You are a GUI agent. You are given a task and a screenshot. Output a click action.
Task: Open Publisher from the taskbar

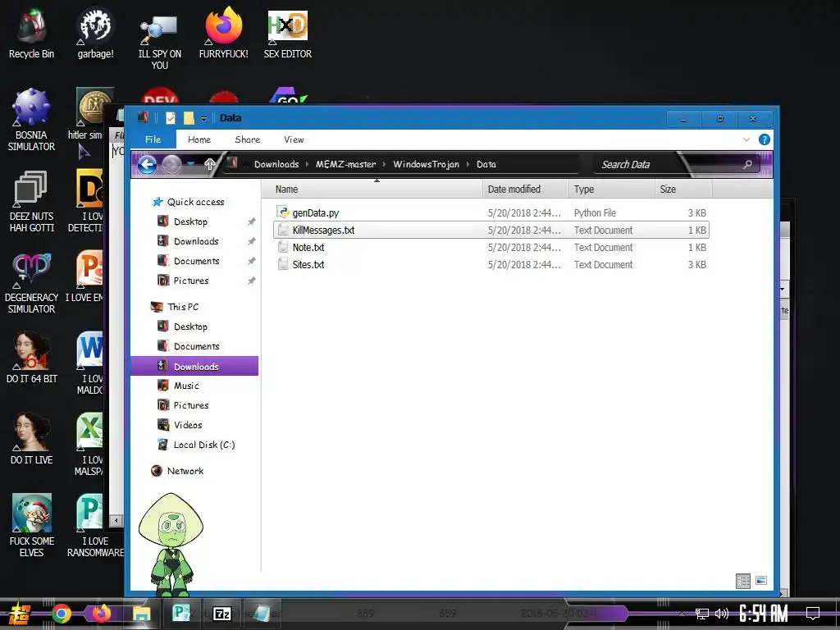coord(181,613)
